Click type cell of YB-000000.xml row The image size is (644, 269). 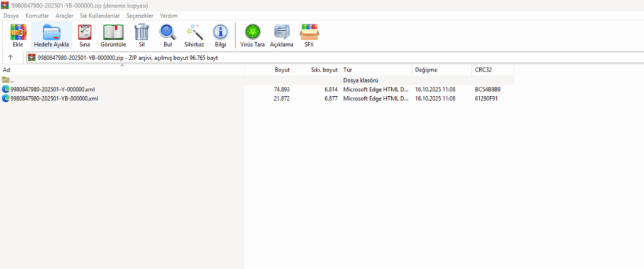click(x=376, y=99)
